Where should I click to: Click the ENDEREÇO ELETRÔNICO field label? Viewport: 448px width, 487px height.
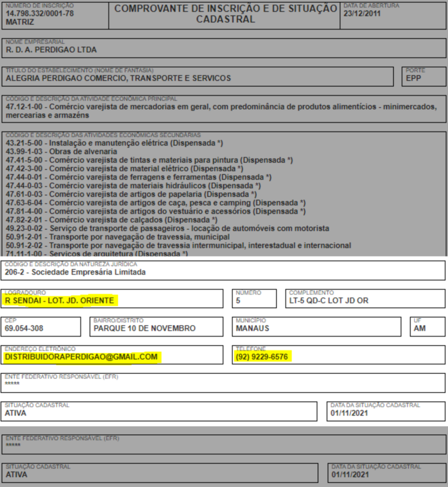40,349
